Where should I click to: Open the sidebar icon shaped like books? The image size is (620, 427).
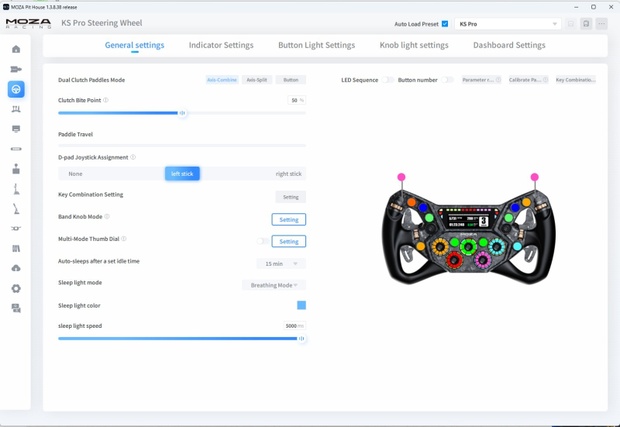(16, 248)
